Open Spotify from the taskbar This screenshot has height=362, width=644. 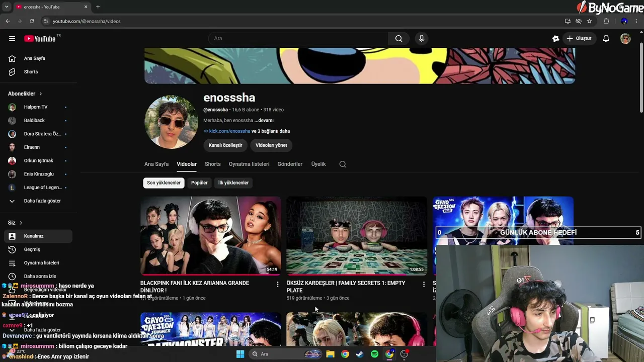(374, 354)
